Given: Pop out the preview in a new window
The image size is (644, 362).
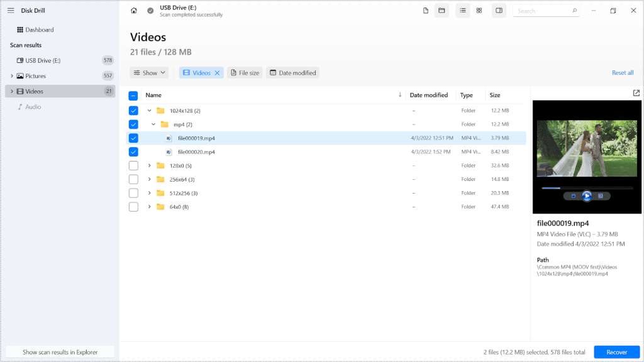Looking at the screenshot, I should click(x=636, y=93).
